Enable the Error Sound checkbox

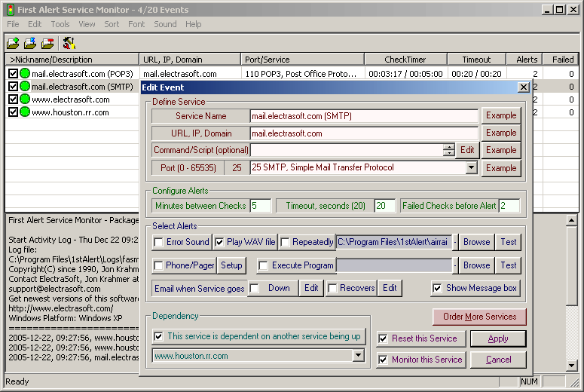pyautogui.click(x=158, y=243)
